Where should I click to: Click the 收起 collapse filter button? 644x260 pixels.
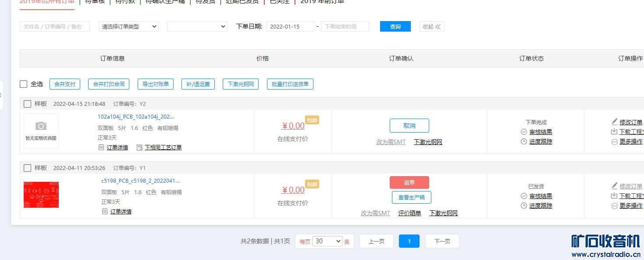(432, 26)
